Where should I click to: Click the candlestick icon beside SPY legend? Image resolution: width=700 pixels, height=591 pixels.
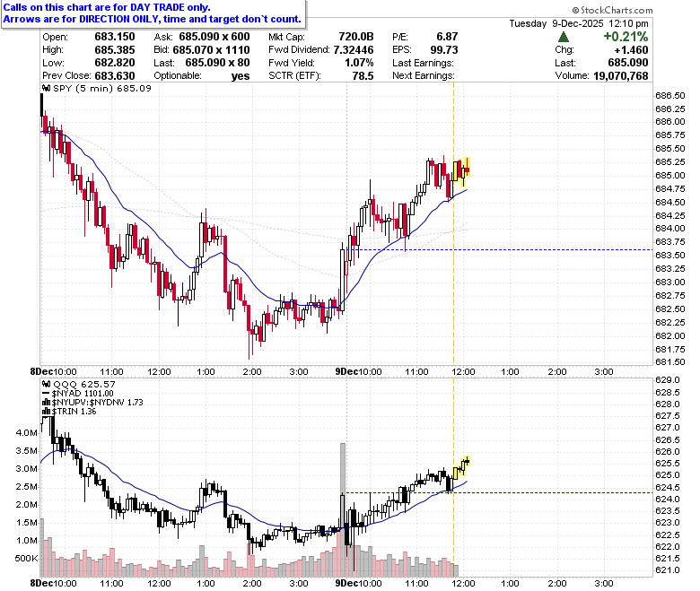(47, 88)
